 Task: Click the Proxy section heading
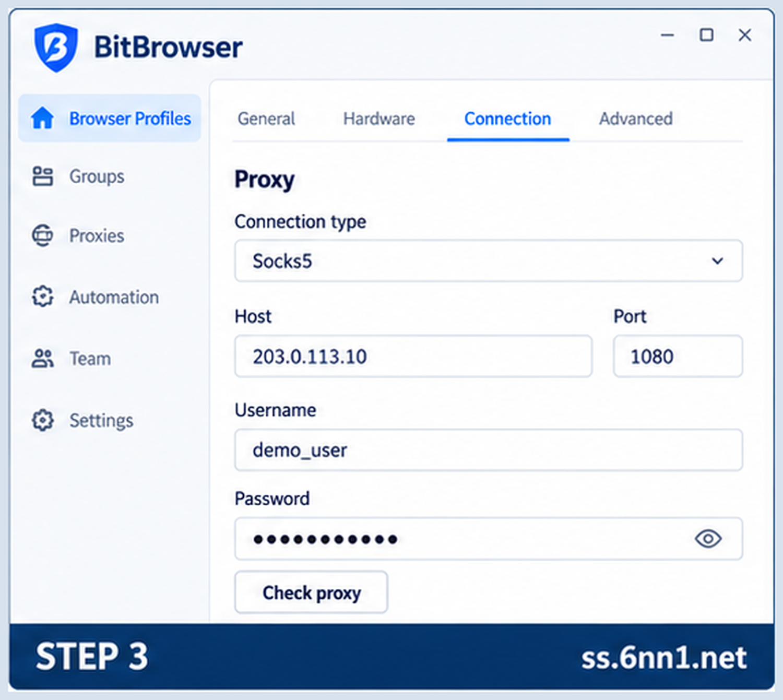[x=265, y=180]
